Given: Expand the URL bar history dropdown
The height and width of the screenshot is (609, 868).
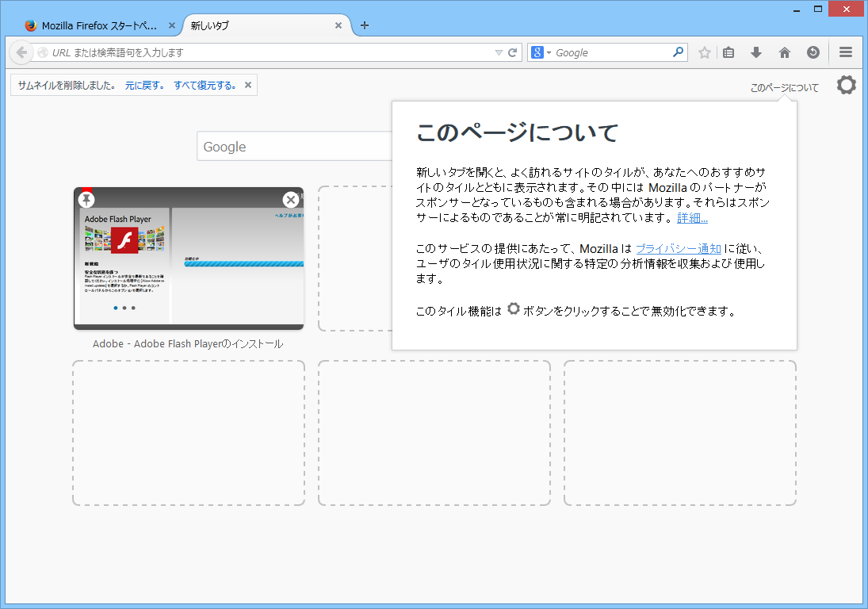Looking at the screenshot, I should [x=499, y=52].
